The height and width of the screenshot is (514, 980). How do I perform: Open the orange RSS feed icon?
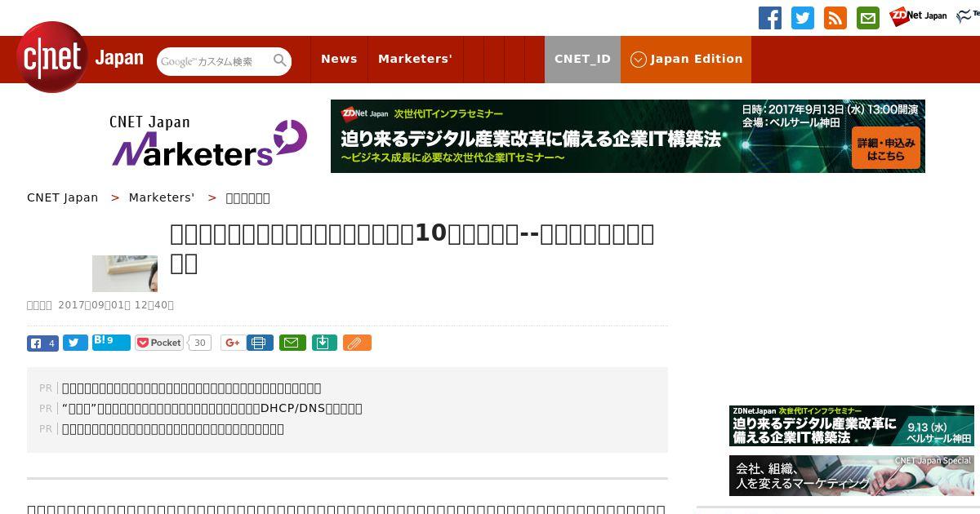pyautogui.click(x=835, y=18)
